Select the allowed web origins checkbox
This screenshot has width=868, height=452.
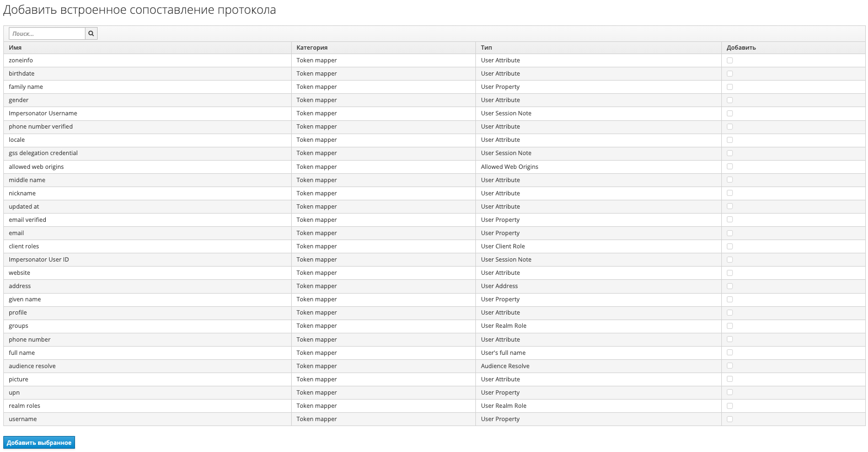730,167
